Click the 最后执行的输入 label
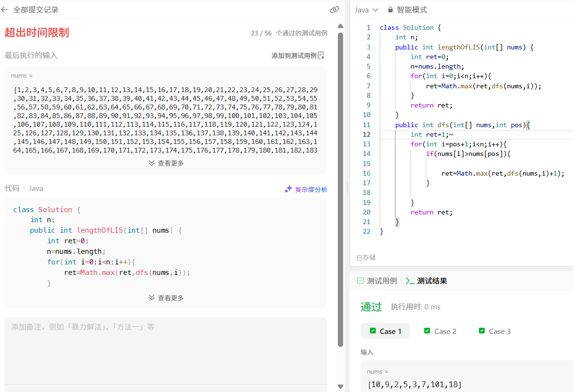573x392 pixels. coord(31,55)
